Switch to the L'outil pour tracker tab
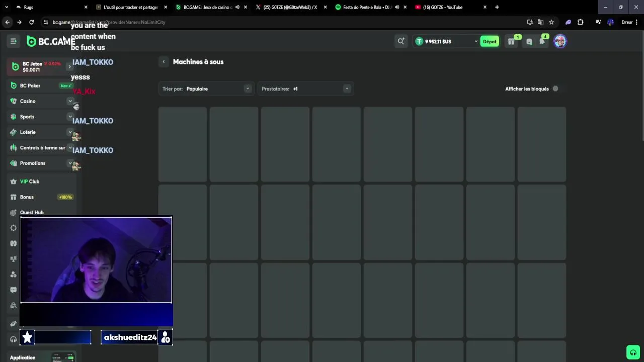The image size is (644, 362). [x=131, y=7]
